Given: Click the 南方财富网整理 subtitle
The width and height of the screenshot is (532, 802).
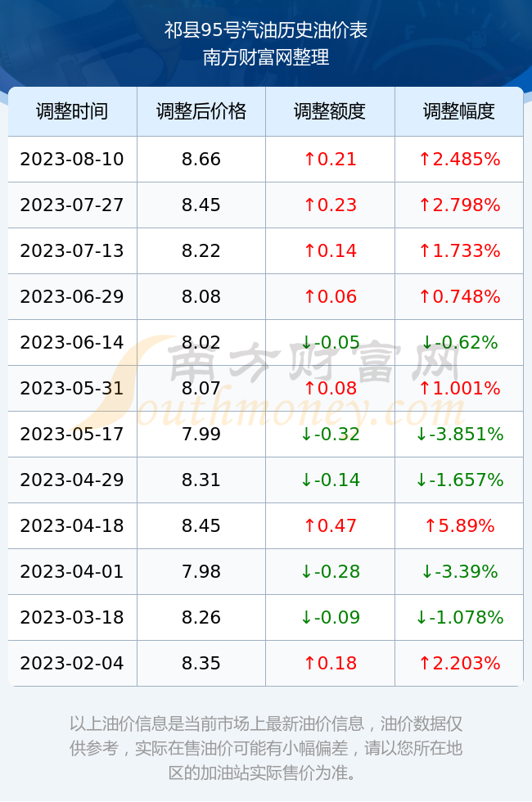Looking at the screenshot, I should [x=265, y=56].
